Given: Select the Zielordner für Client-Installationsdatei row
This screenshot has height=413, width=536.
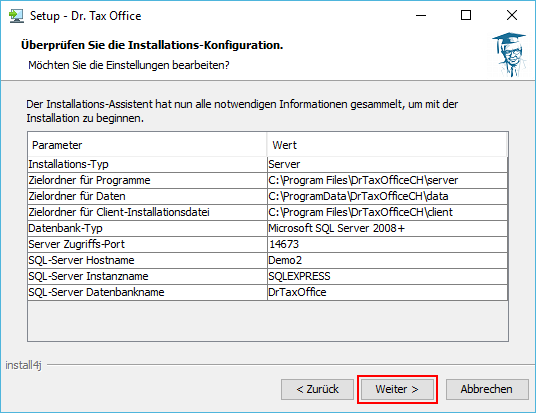Looking at the screenshot, I should point(268,212).
